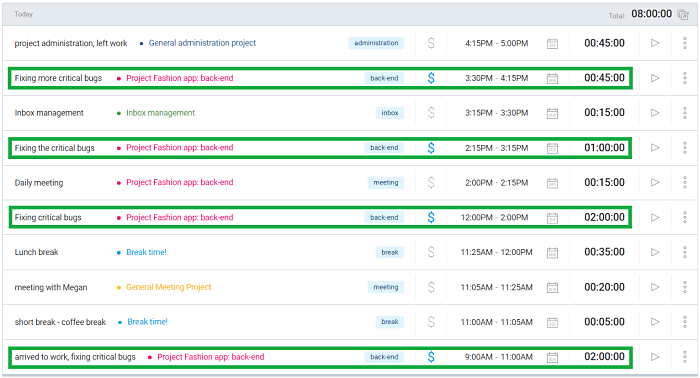Start timer for project administration entry
The height and width of the screenshot is (378, 700).
pos(655,43)
